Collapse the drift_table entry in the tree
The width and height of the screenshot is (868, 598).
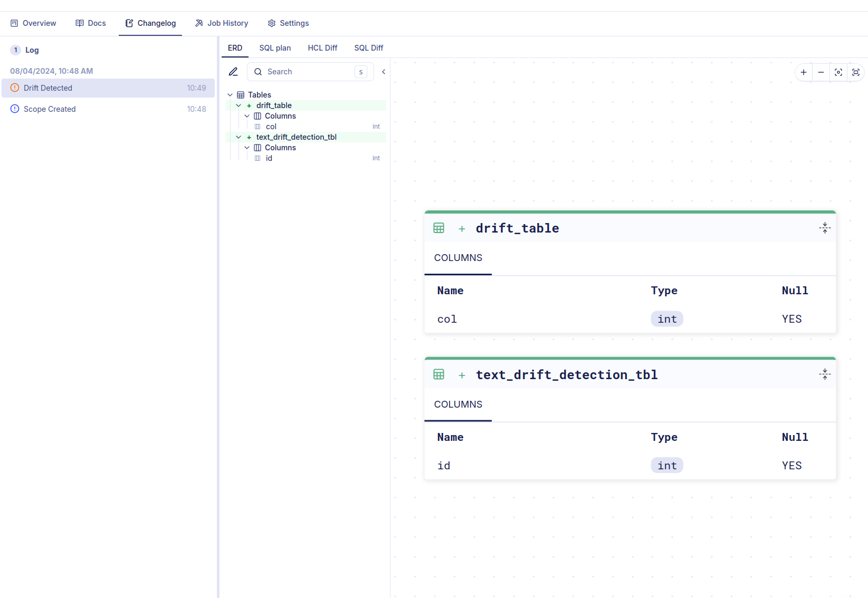click(238, 105)
